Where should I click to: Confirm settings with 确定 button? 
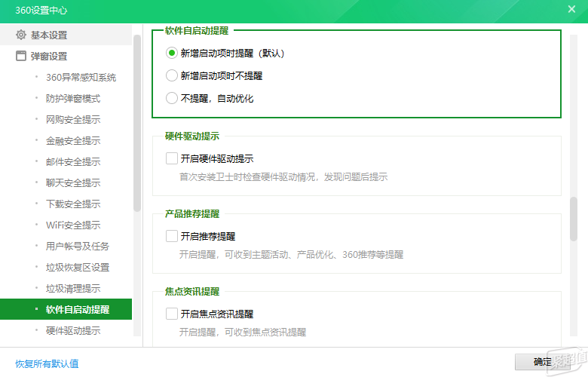click(542, 362)
